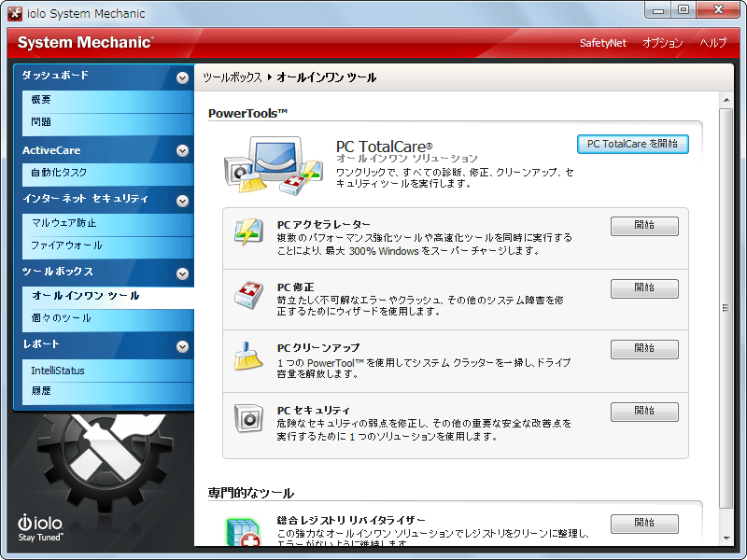
Task: Click the iolo Stay Tuned logo
Action: 40,527
